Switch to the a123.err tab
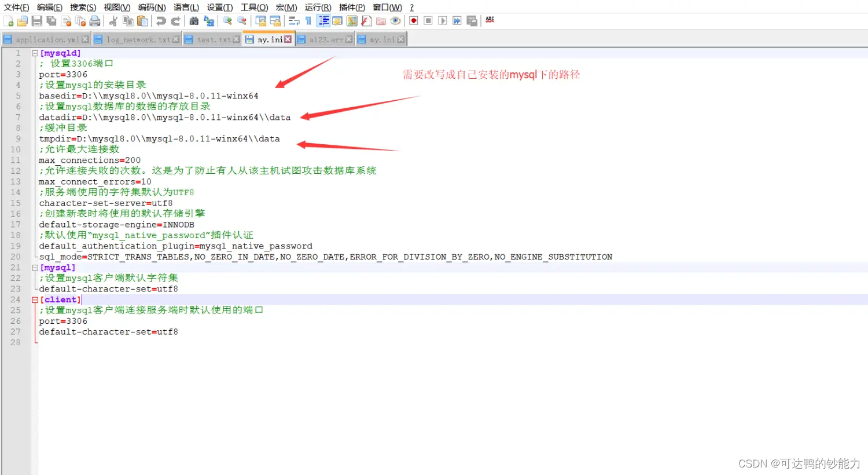Screen dimensions: 868x475 click(x=326, y=39)
